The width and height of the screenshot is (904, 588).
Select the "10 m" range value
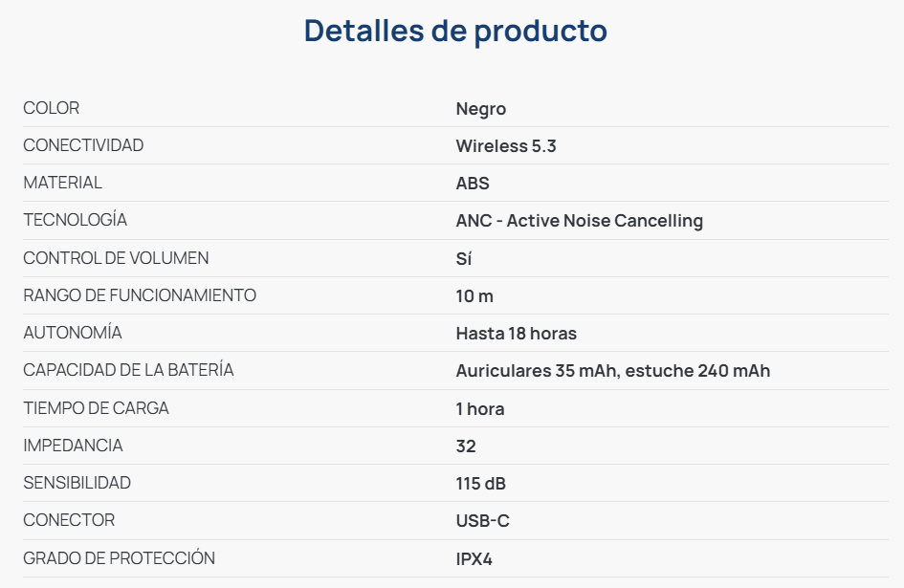474,296
